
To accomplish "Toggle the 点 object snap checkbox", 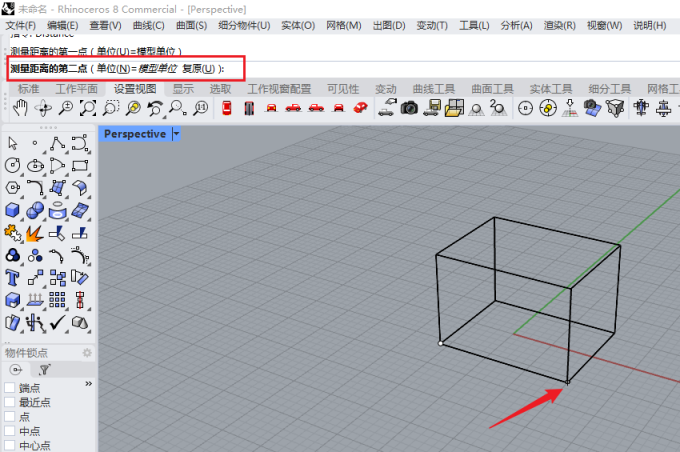I will (10, 417).
